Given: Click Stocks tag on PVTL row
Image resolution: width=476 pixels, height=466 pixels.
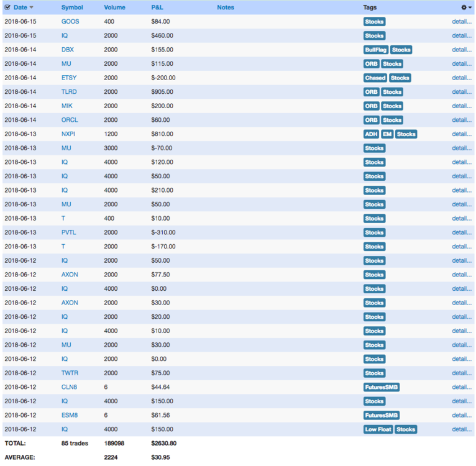Looking at the screenshot, I should 374,232.
